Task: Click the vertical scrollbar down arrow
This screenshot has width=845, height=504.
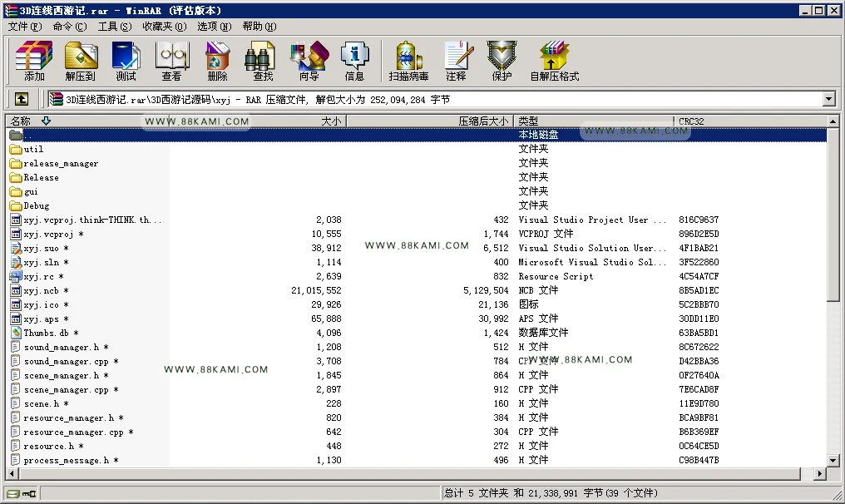Action: (833, 461)
